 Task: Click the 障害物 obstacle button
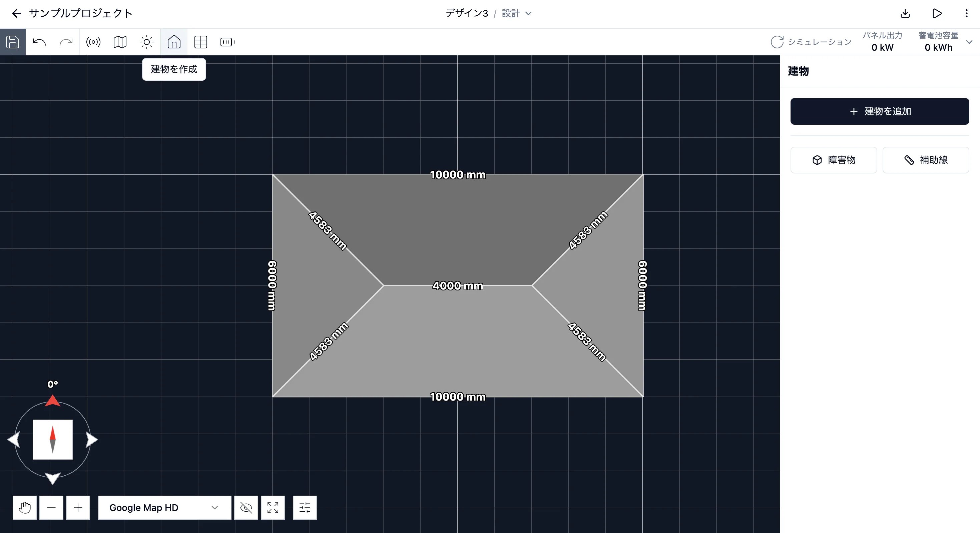point(834,160)
